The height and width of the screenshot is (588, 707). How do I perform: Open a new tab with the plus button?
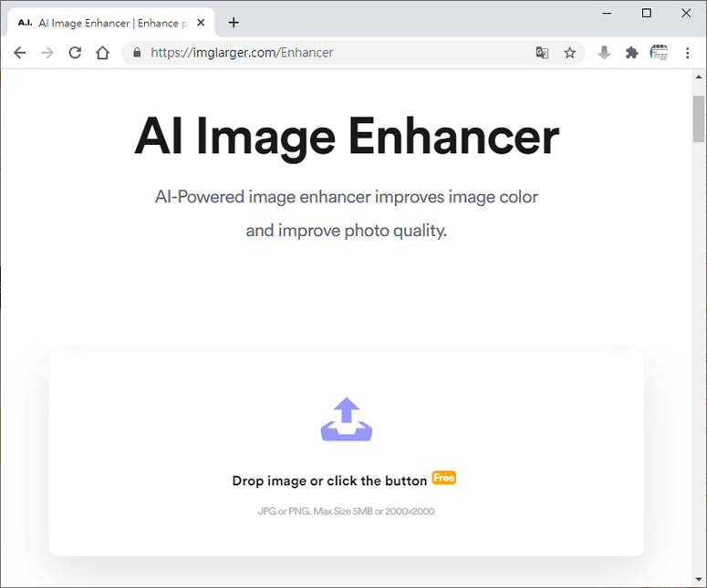point(234,23)
